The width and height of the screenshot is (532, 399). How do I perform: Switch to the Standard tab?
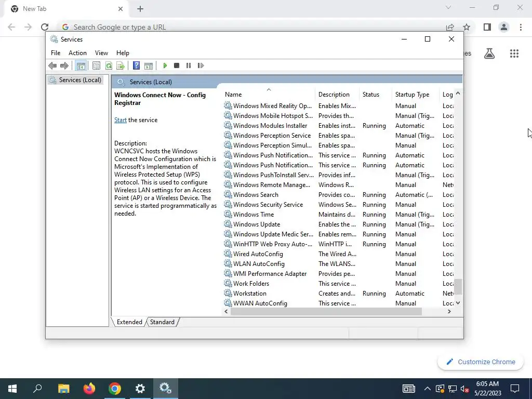(162, 322)
